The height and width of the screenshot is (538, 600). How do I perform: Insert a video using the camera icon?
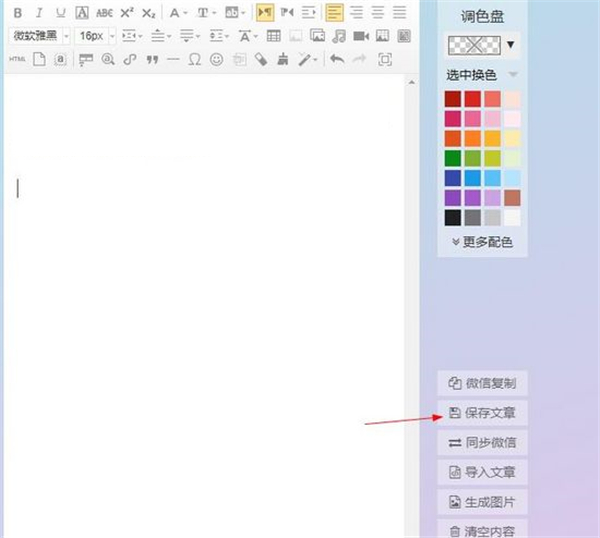[x=361, y=36]
